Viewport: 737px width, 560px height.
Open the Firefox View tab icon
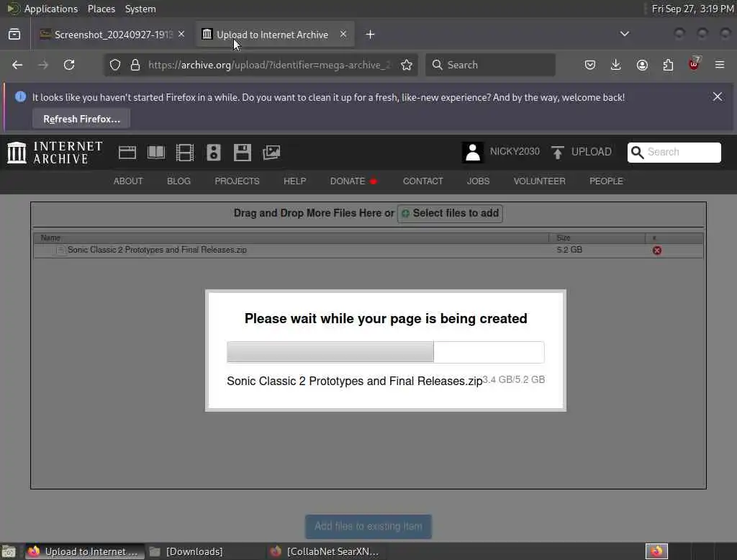coord(14,35)
